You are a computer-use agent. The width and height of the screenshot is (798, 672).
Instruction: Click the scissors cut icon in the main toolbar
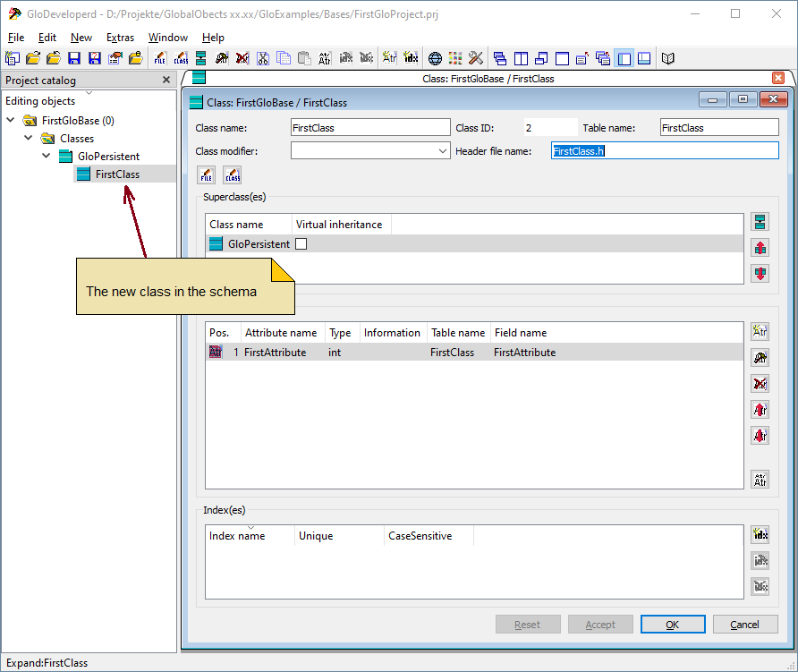263,58
